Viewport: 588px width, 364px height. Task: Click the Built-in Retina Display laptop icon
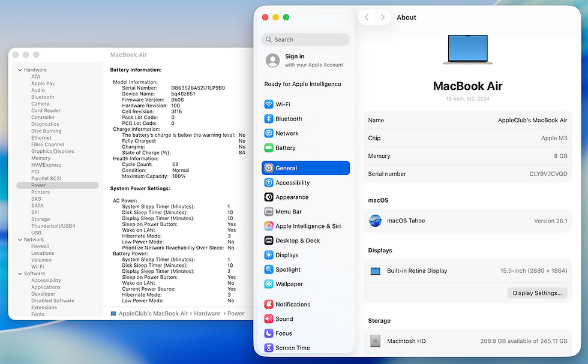(376, 271)
